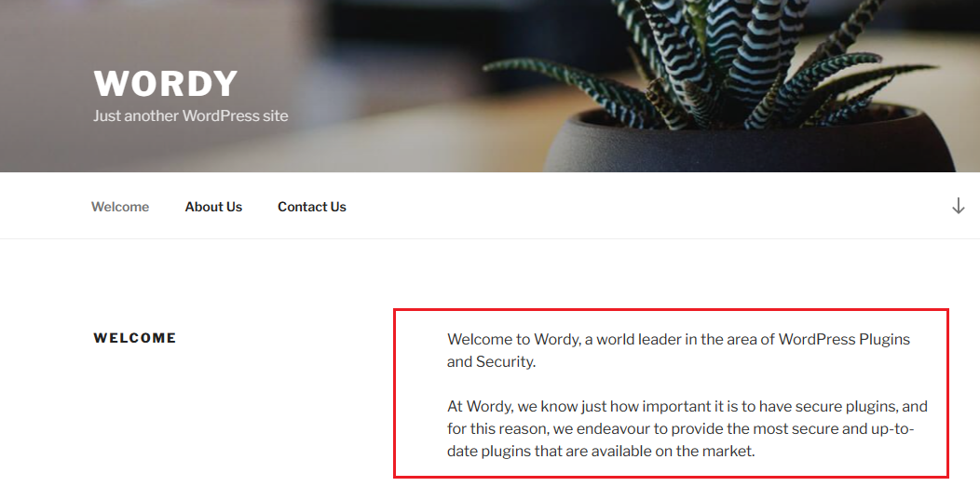Open the WORDY site title link
The height and width of the screenshot is (500, 980).
[x=166, y=83]
